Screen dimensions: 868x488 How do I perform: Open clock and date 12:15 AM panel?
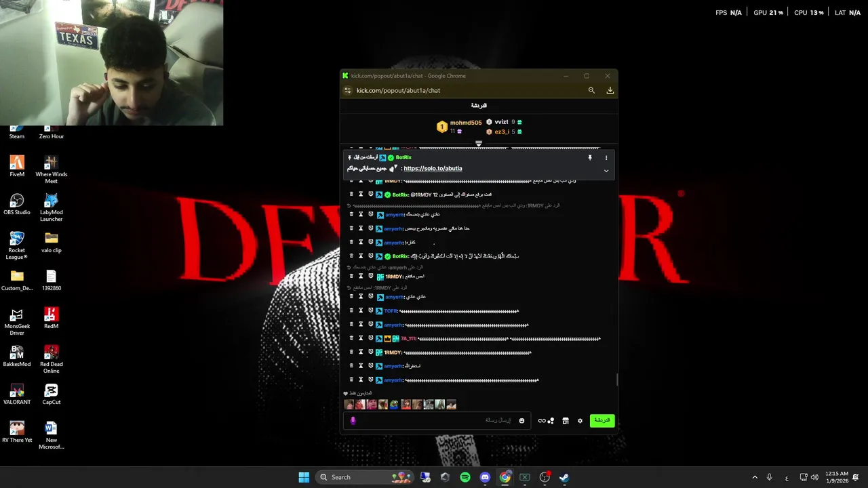point(837,477)
